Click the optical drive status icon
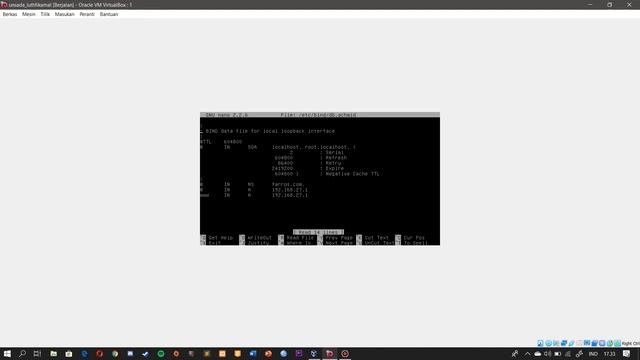The image size is (640, 360). point(548,343)
